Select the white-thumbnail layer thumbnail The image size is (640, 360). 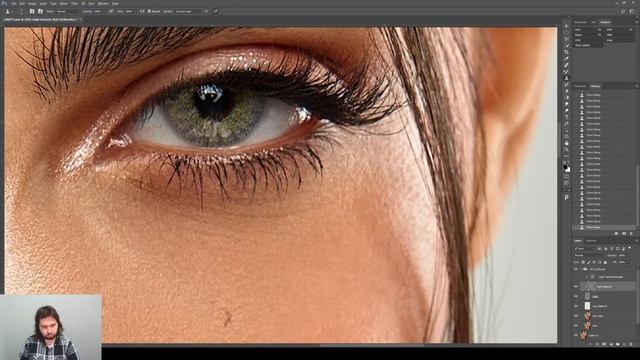(x=587, y=306)
